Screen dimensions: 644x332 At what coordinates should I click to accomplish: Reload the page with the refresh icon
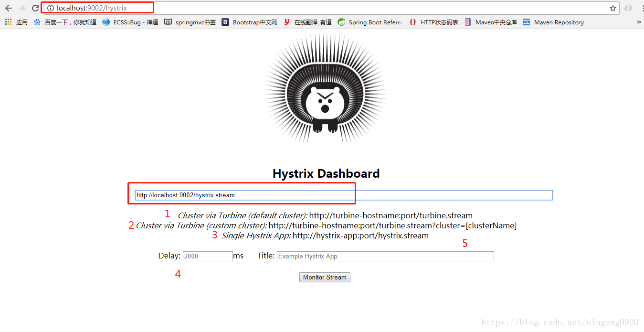pyautogui.click(x=35, y=8)
